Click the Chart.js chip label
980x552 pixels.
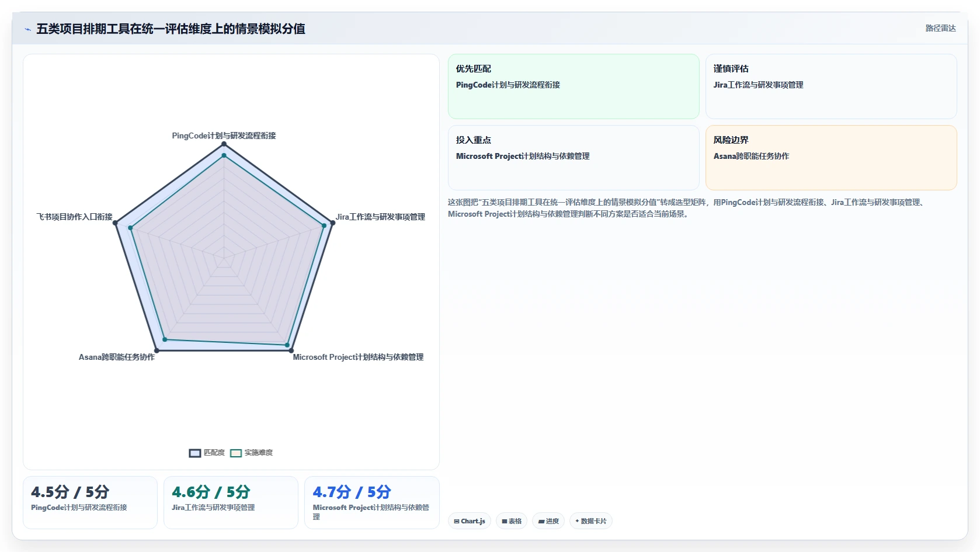[473, 521]
